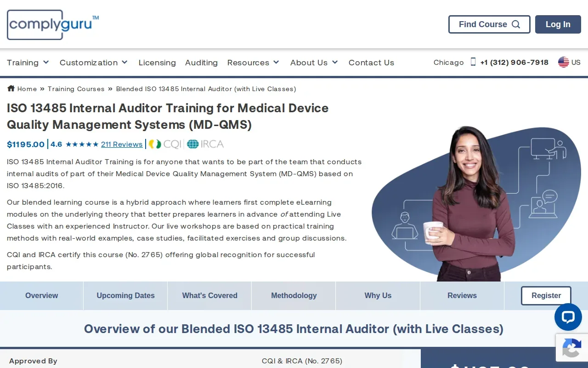Expand the Customization dropdown menu

pos(94,63)
